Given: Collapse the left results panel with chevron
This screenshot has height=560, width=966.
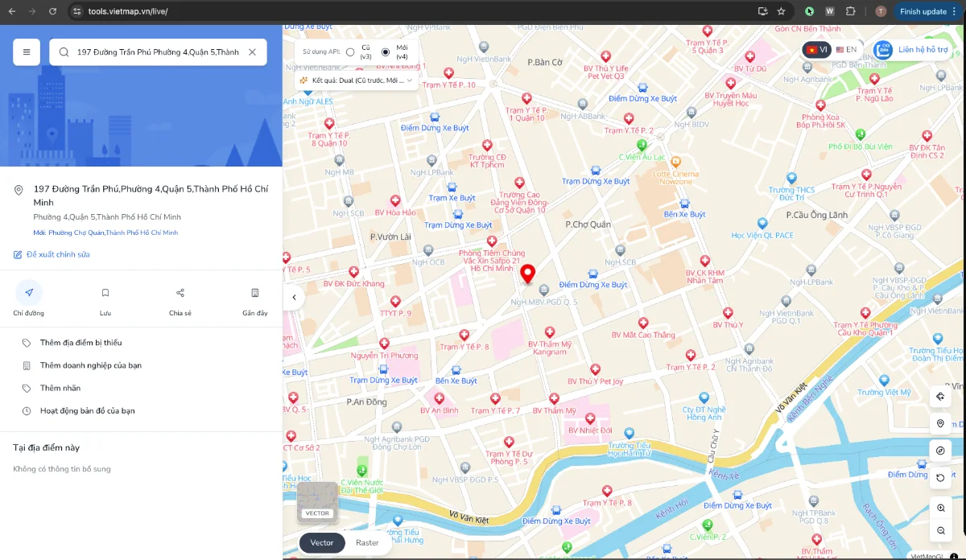Looking at the screenshot, I should 293,297.
